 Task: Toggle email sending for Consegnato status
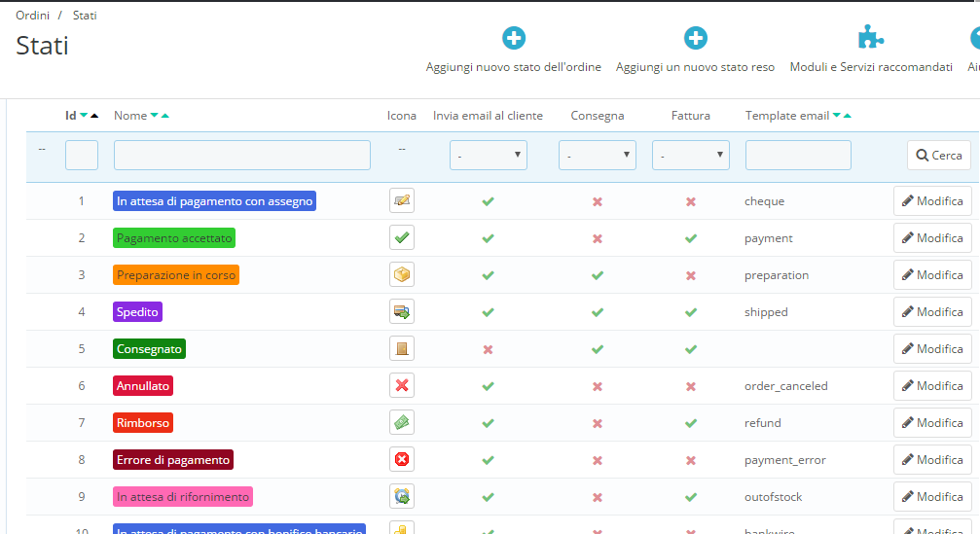coord(489,349)
